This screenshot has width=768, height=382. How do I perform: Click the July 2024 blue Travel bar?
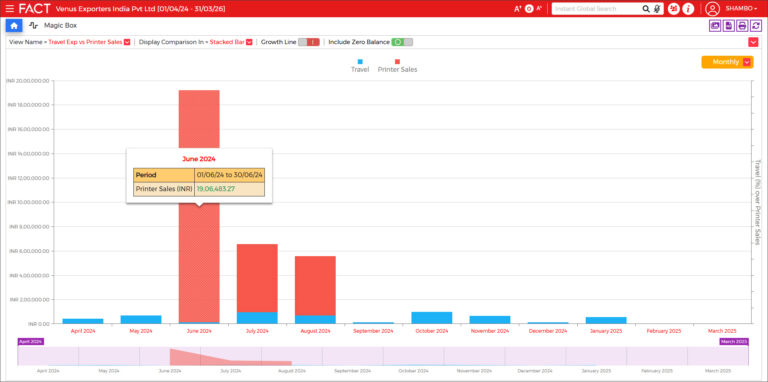tap(257, 318)
